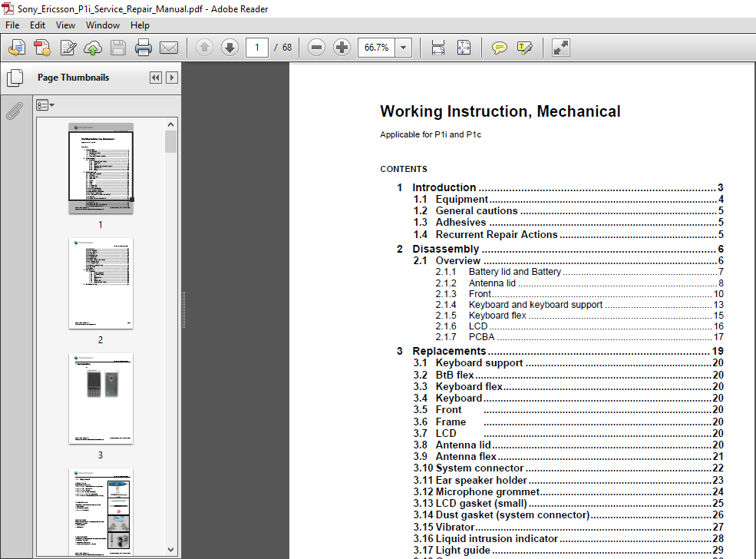This screenshot has width=756, height=559.
Task: Open the zoom percentage dropdown arrow
Action: click(404, 48)
